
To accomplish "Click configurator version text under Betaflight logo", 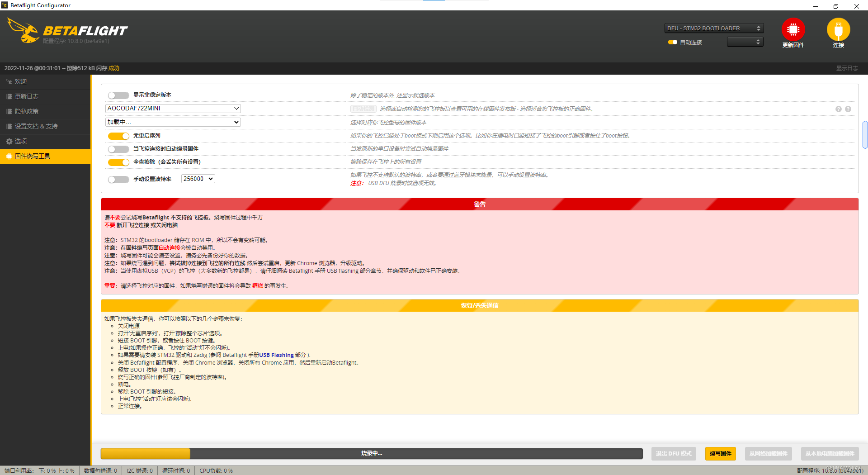I will [x=76, y=41].
